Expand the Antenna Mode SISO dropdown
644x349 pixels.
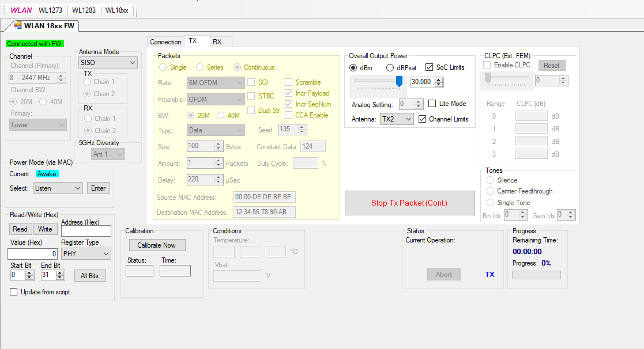click(x=108, y=63)
